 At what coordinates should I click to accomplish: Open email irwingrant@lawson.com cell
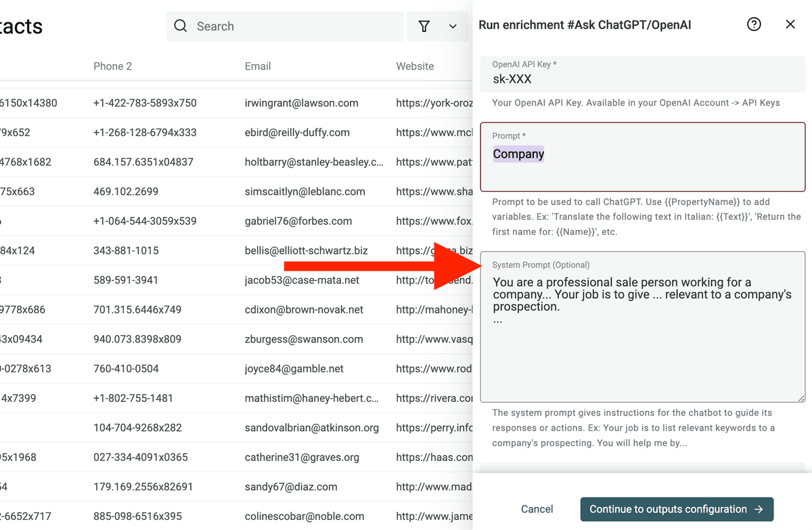[302, 103]
